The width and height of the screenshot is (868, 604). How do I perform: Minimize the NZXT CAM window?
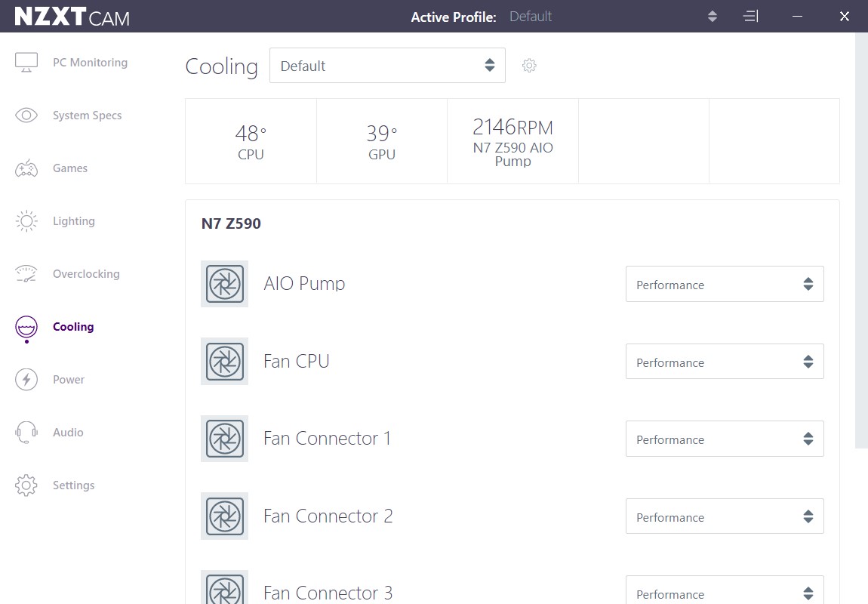click(x=797, y=16)
